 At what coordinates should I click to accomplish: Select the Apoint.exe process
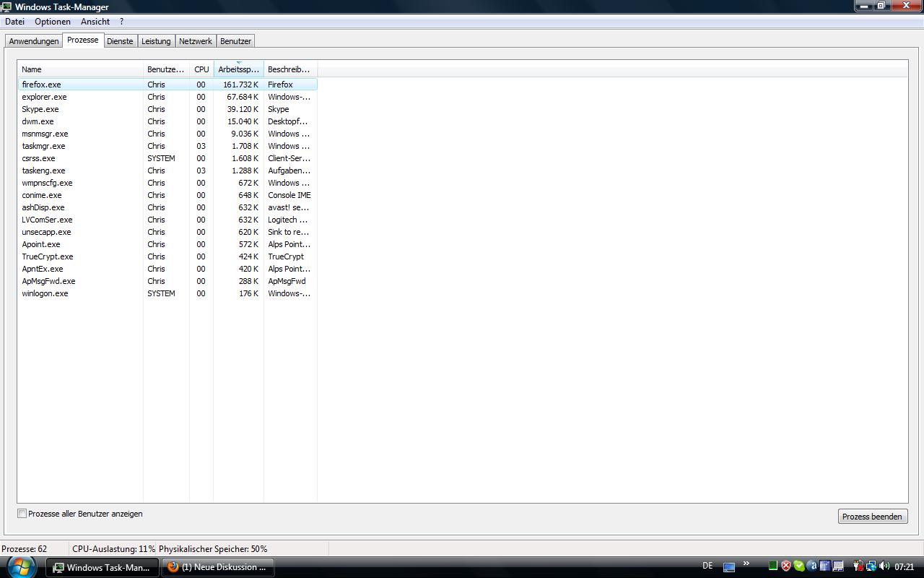pos(167,244)
